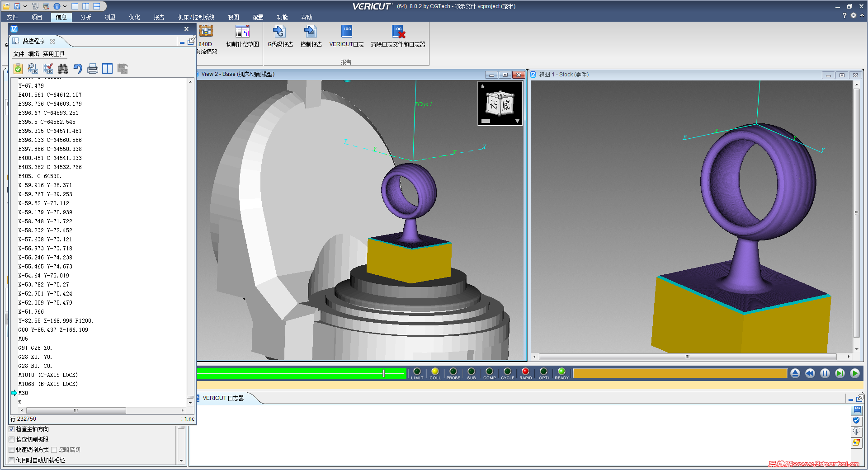Toggle the COLL indicator light
This screenshot has height=470, width=868.
point(435,371)
